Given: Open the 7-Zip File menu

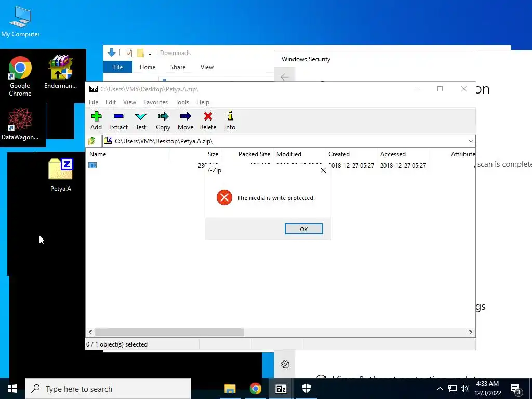Looking at the screenshot, I should pos(94,102).
